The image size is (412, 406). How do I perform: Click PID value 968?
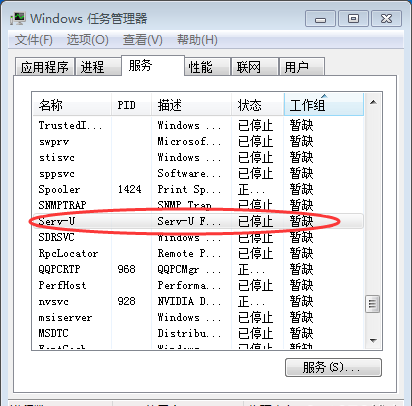[x=126, y=269]
